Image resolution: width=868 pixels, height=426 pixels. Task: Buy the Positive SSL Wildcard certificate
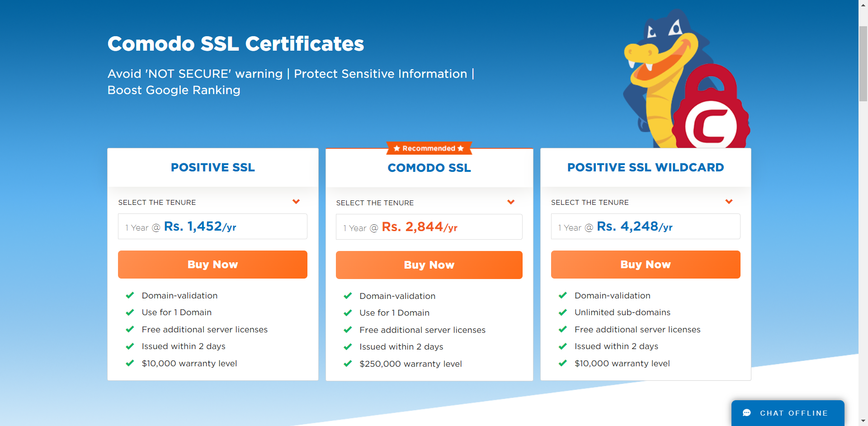click(646, 265)
